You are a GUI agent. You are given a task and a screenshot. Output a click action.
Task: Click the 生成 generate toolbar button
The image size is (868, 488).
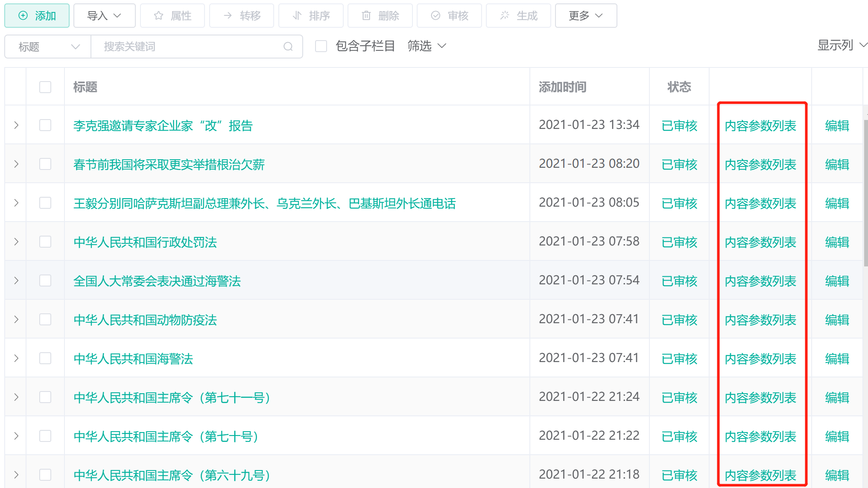click(518, 16)
